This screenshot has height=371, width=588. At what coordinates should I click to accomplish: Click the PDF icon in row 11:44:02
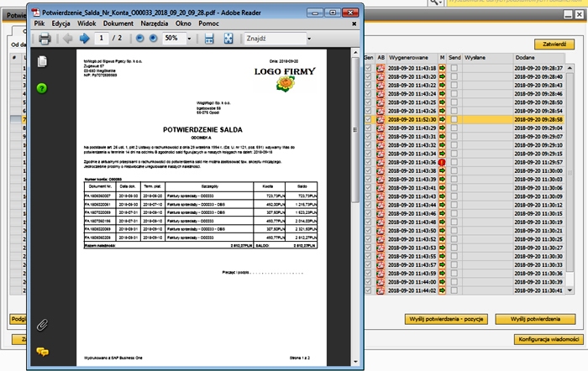pyautogui.click(x=381, y=290)
